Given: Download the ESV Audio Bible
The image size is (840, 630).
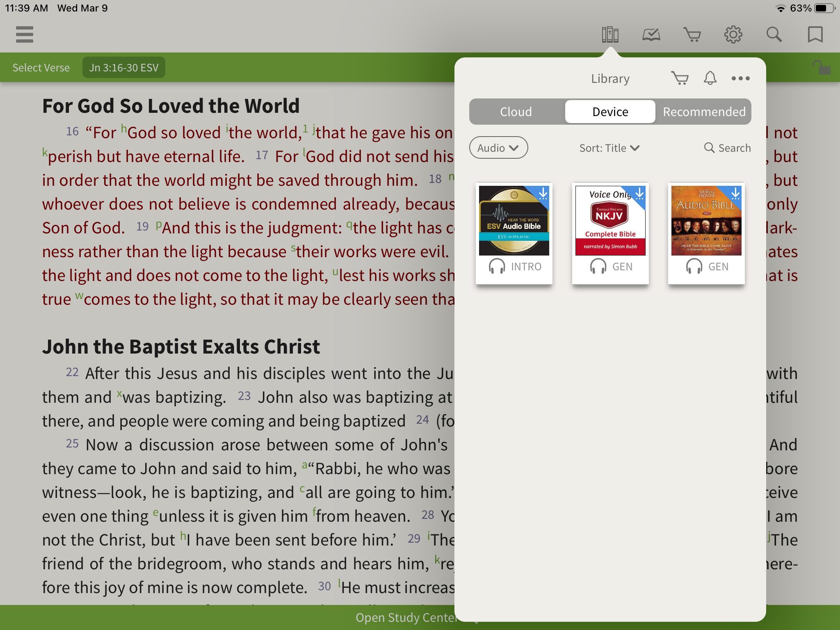Looking at the screenshot, I should (x=543, y=193).
